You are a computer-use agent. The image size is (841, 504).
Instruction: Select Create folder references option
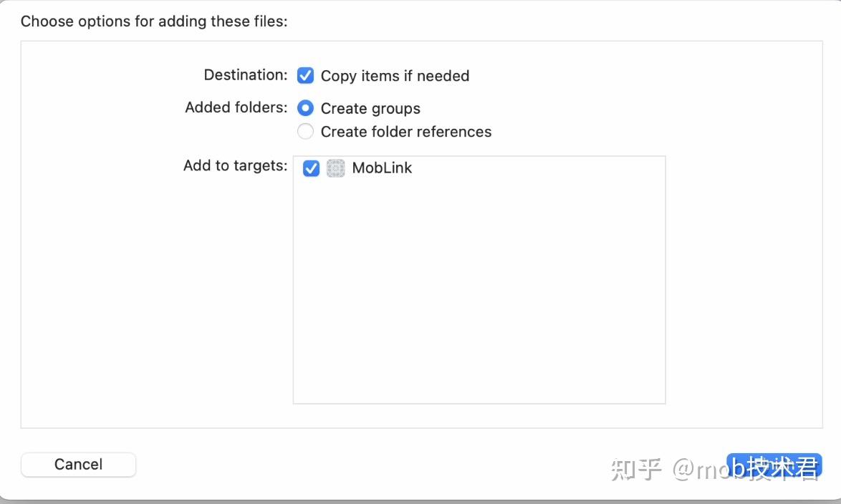(306, 131)
